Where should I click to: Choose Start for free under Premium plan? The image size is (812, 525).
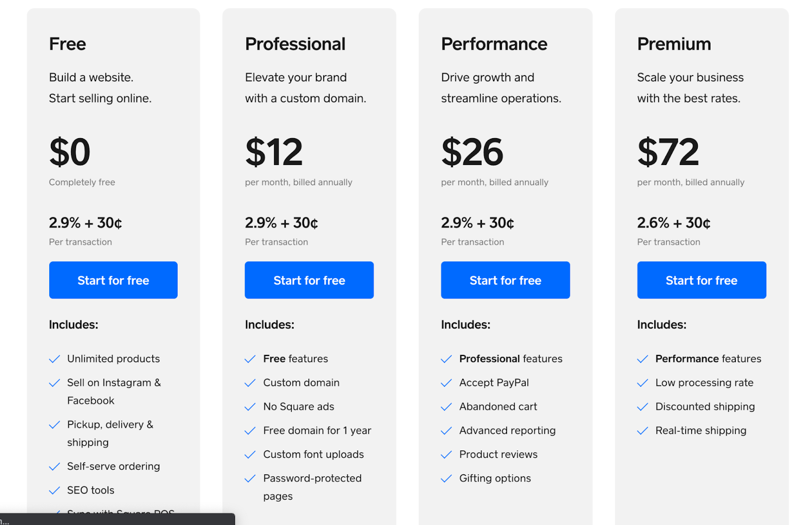(x=701, y=280)
